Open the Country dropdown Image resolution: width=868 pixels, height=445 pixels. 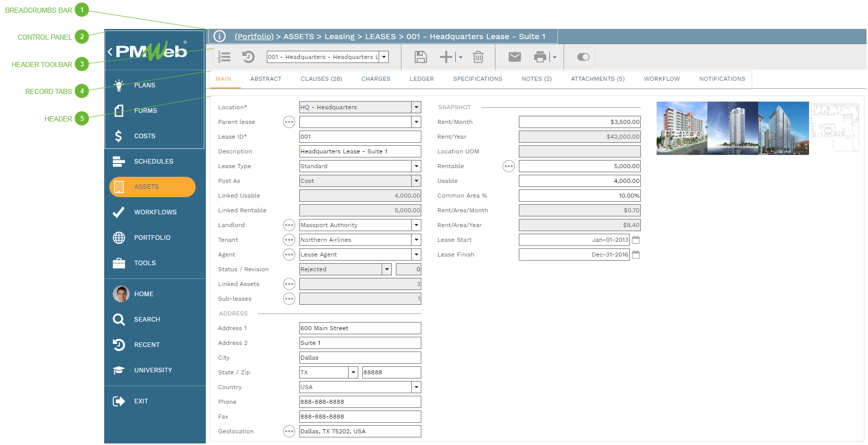(416, 387)
